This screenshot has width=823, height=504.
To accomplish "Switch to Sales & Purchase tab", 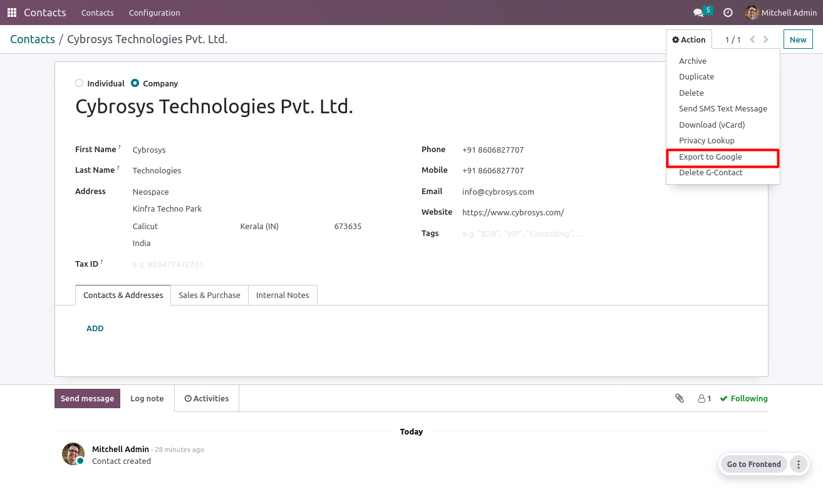I will pyautogui.click(x=209, y=295).
